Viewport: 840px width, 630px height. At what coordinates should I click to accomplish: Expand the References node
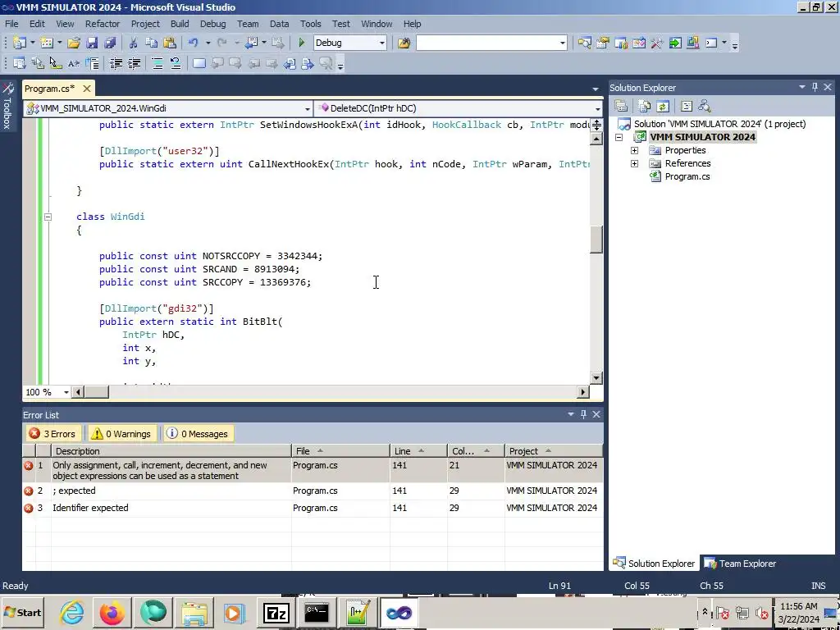634,163
